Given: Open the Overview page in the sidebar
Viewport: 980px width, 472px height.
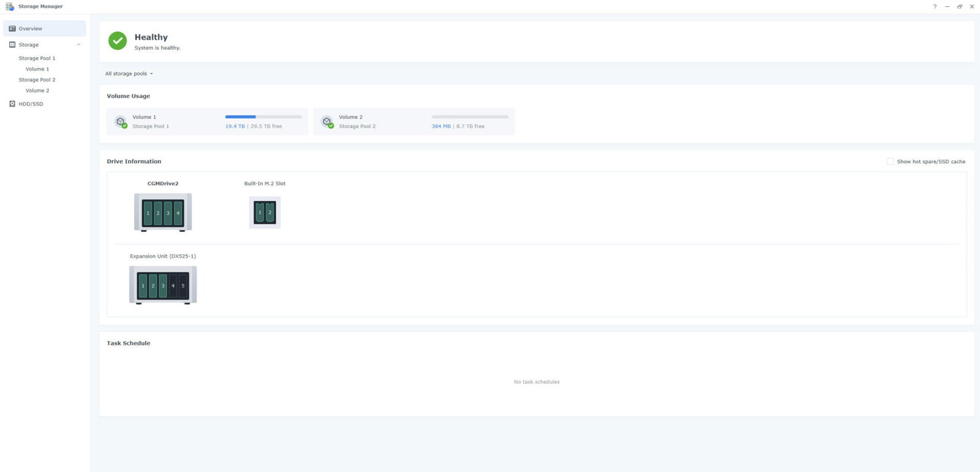Looking at the screenshot, I should [x=31, y=29].
